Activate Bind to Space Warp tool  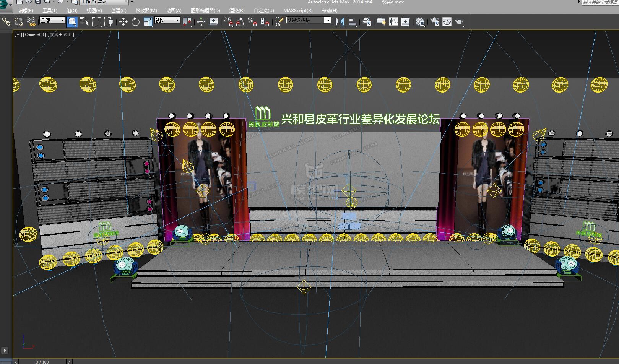[31, 22]
